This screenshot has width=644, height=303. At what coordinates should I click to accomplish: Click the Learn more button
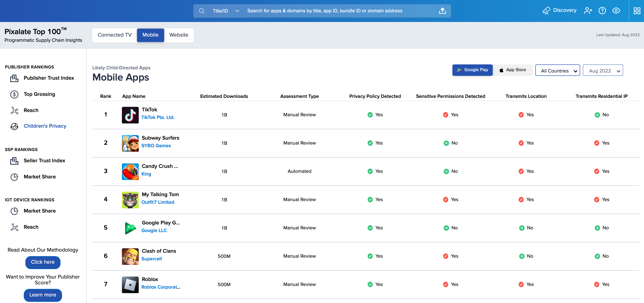43,295
